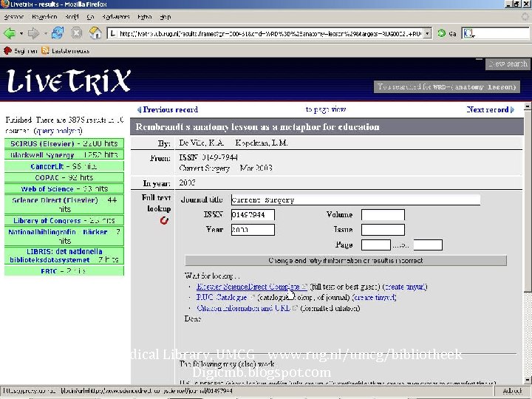
Task: Click the second Page range field
Action: point(428,245)
